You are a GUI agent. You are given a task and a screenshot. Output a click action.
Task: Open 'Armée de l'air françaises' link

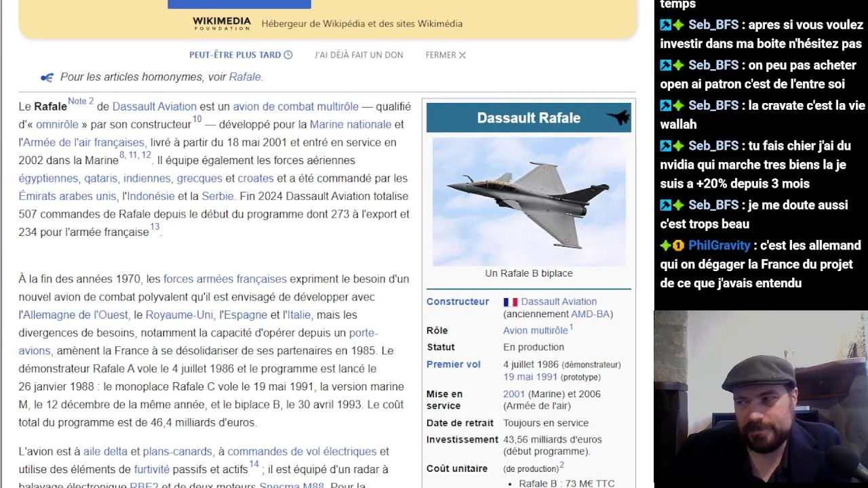pyautogui.click(x=83, y=142)
